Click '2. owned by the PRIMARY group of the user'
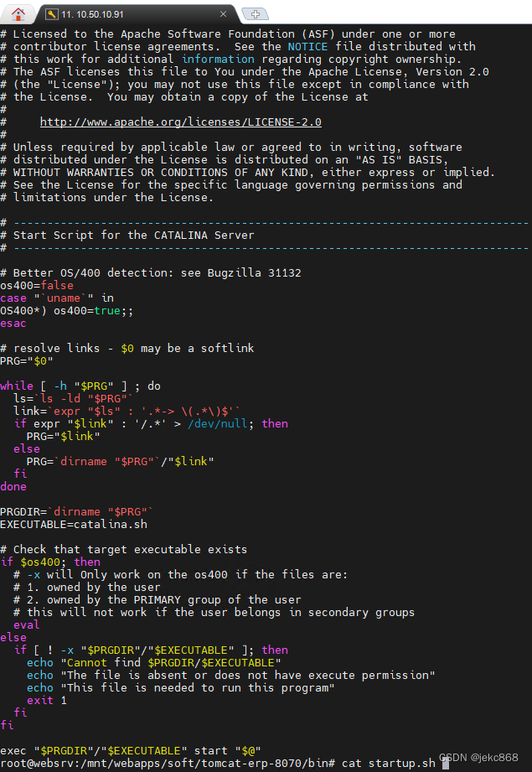The image size is (532, 772). 157,599
